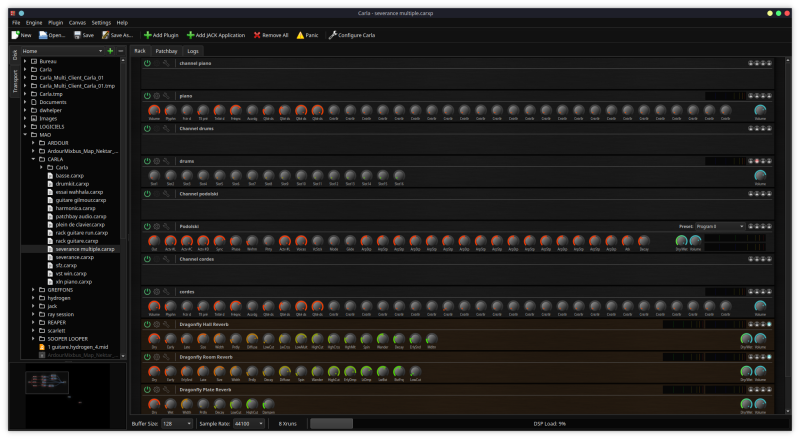Expand the Bureau folder

[x=26, y=61]
